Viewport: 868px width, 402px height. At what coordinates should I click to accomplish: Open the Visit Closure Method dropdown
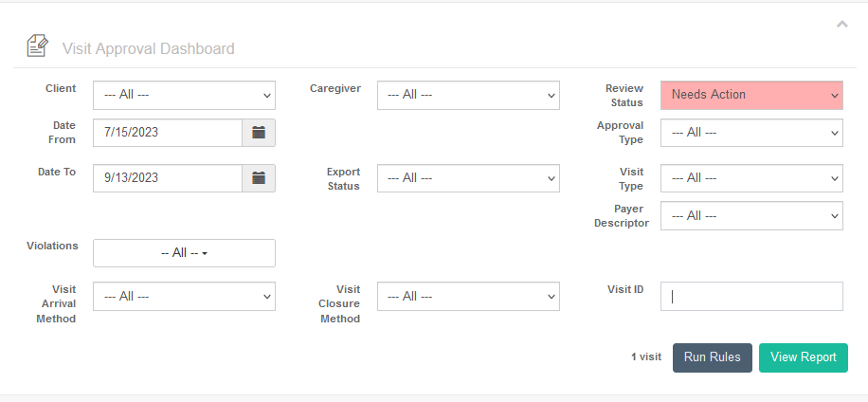[468, 296]
